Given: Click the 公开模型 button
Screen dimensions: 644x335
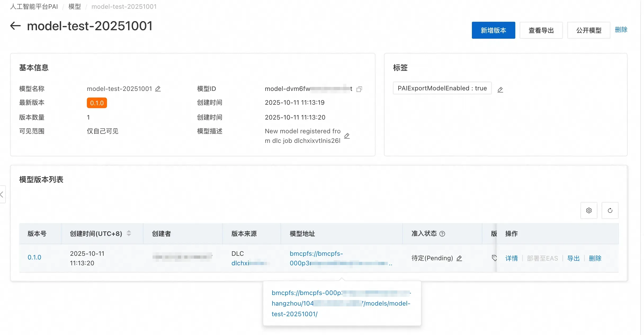Looking at the screenshot, I should (x=589, y=30).
